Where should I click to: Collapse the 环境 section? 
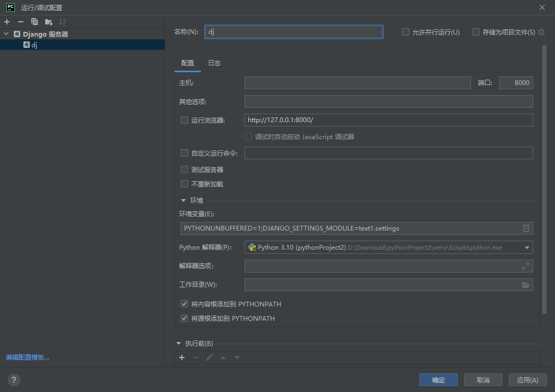[x=183, y=201]
